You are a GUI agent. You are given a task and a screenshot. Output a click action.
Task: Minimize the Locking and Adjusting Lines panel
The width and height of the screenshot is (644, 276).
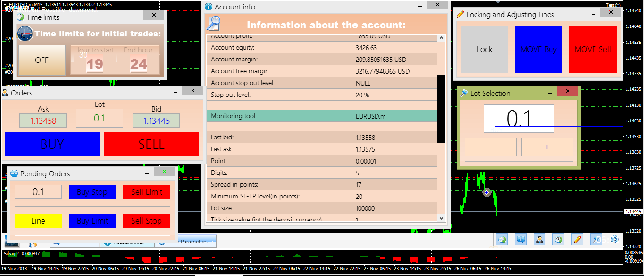pos(594,14)
